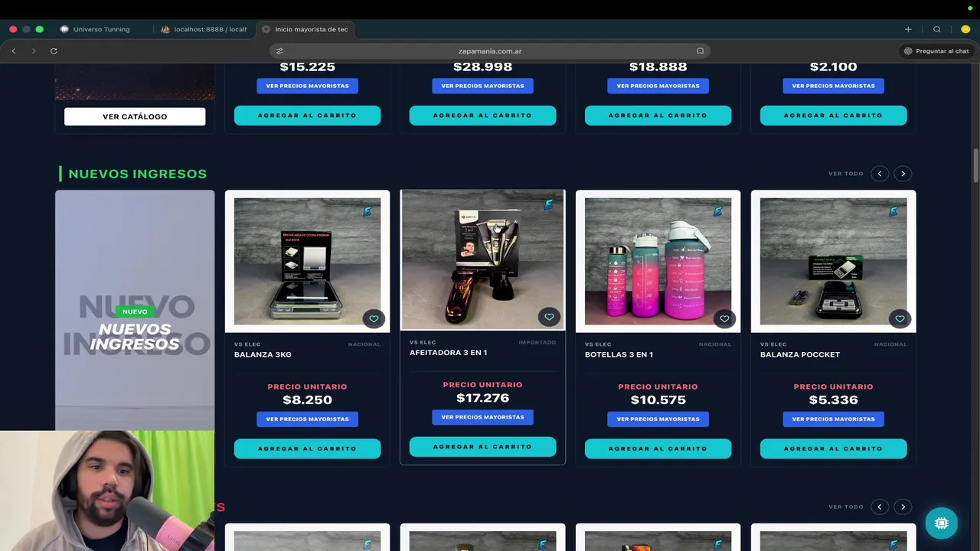
Task: Bookmark page icon in address bar
Action: coord(700,51)
